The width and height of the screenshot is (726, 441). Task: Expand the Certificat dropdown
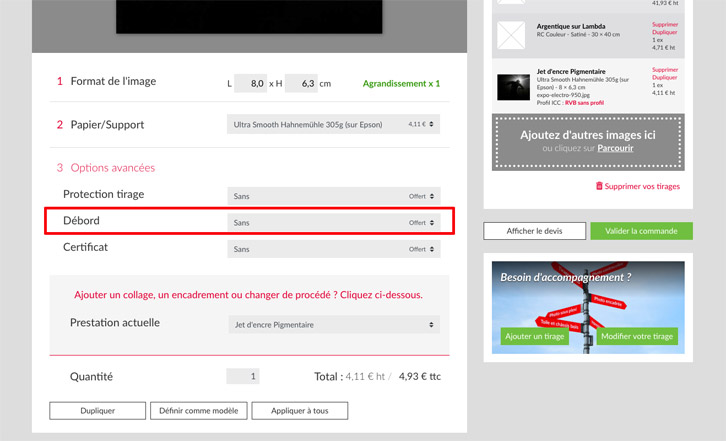point(333,249)
